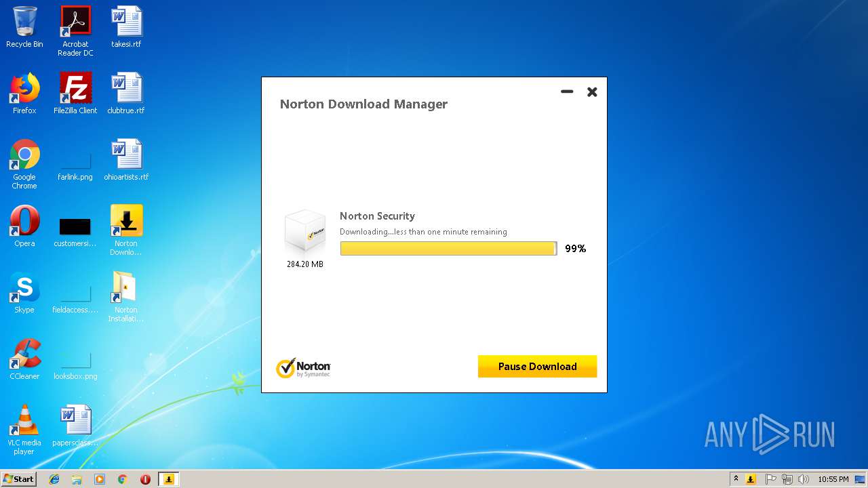Select the Norton Security product title
The image size is (868, 488).
(377, 216)
